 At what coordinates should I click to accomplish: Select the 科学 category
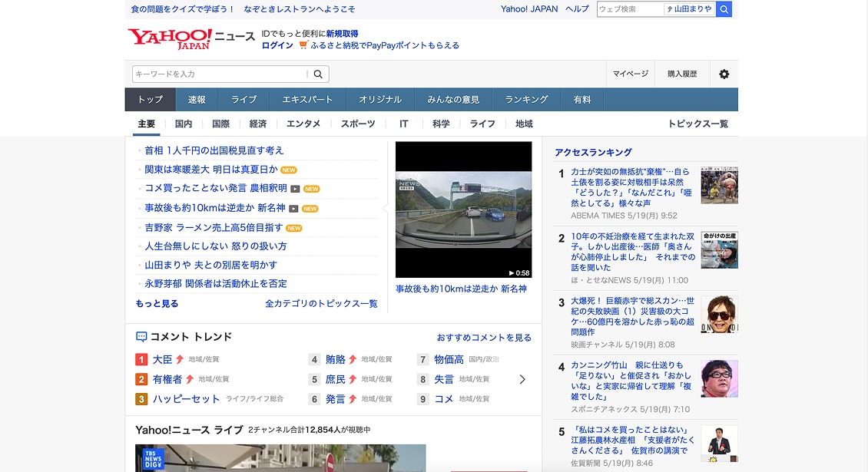click(441, 124)
